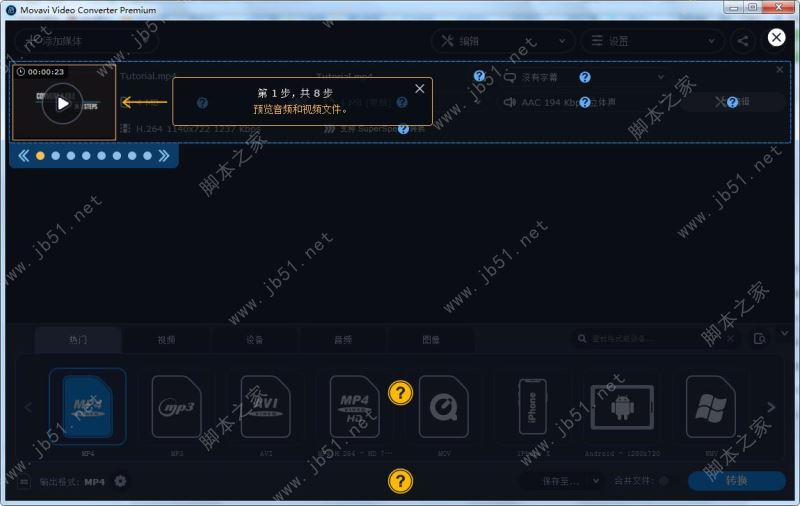
Task: Jump to the sixth tutorial step dot
Action: (x=117, y=156)
